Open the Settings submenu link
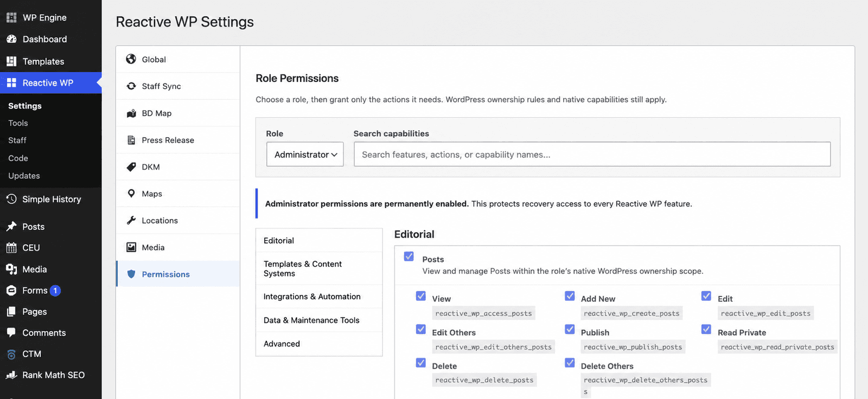This screenshot has width=868, height=399. click(x=25, y=106)
